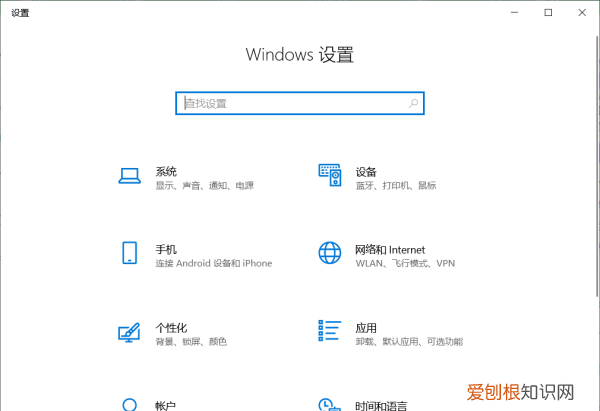Click the 查找设置 search field
The image size is (600, 411).
[300, 103]
